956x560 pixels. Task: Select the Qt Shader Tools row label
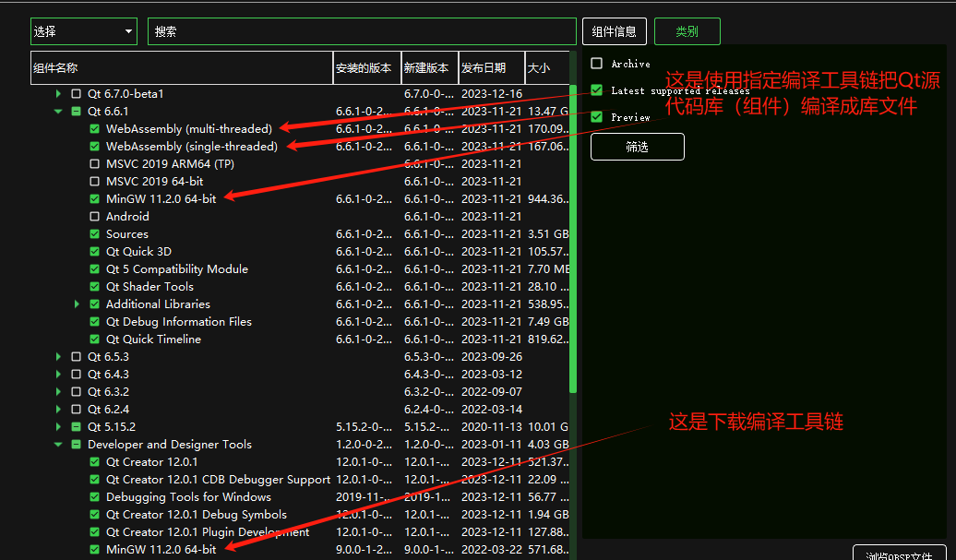(150, 286)
